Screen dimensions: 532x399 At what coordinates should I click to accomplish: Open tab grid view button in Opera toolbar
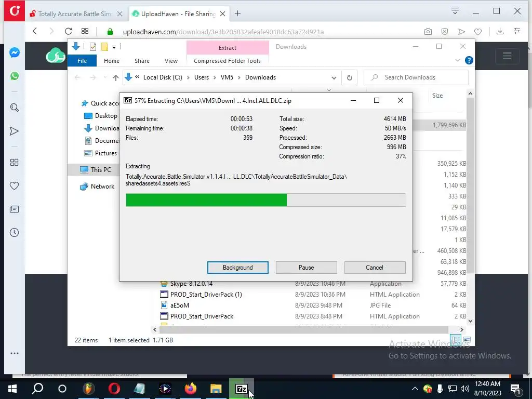pos(85,31)
